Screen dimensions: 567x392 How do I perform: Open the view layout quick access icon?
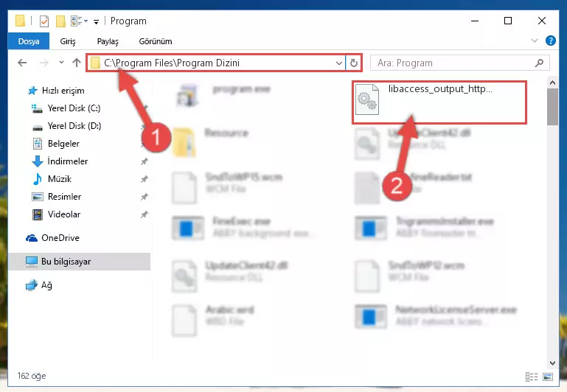(x=79, y=21)
